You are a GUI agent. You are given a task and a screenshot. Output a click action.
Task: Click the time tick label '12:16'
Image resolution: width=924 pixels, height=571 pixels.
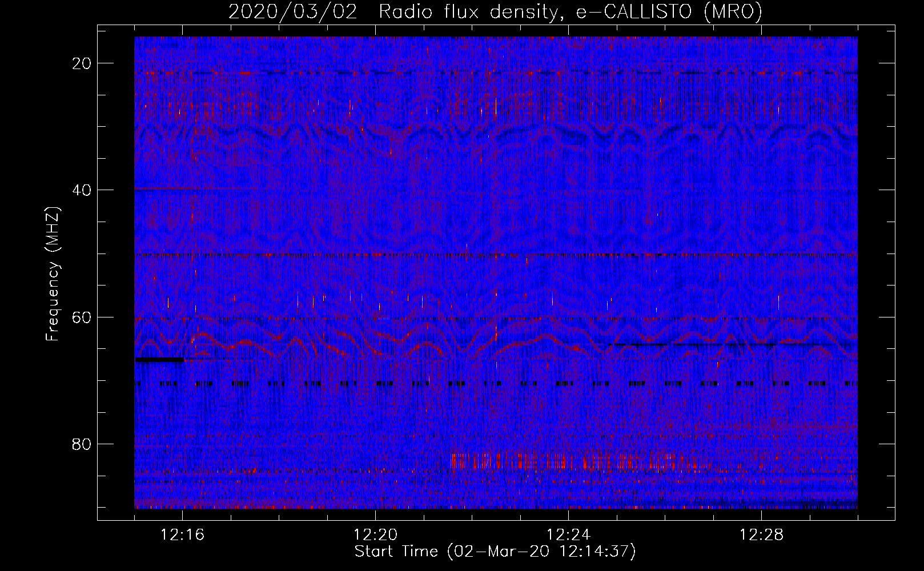click(x=183, y=535)
